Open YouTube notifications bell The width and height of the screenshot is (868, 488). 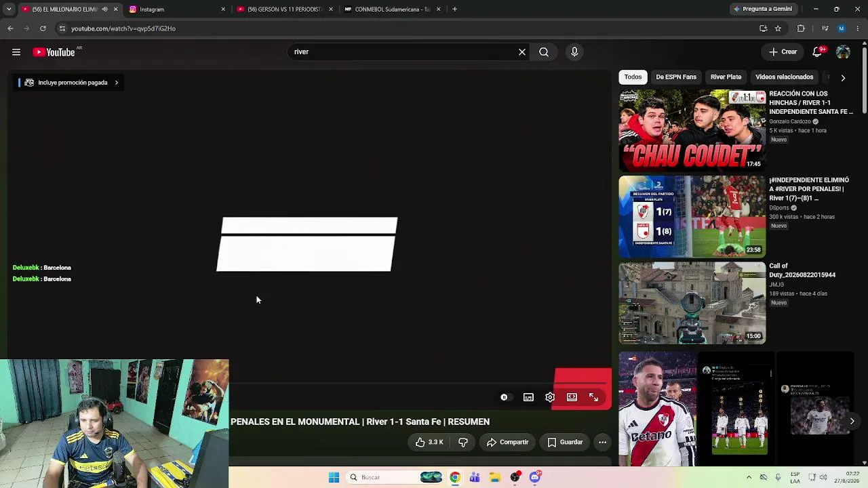tap(818, 52)
